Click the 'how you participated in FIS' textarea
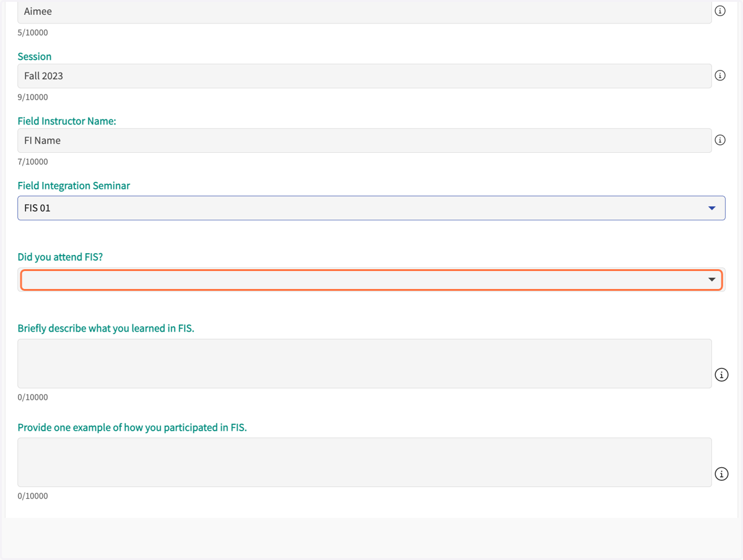This screenshot has width=743, height=560. pyautogui.click(x=365, y=462)
